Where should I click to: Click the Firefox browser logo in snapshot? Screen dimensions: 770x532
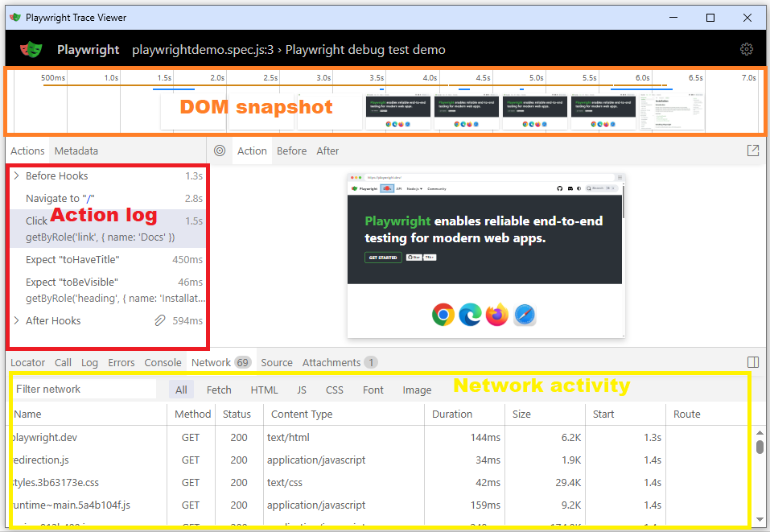click(497, 315)
